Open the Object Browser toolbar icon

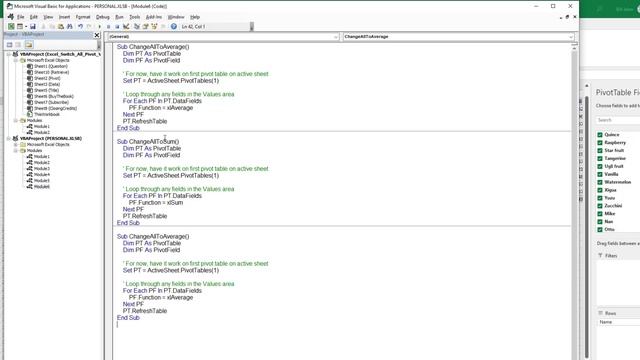point(154,27)
